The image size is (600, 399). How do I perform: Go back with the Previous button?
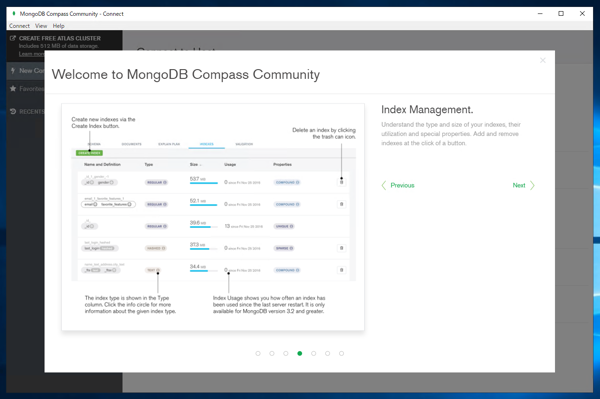(x=398, y=186)
